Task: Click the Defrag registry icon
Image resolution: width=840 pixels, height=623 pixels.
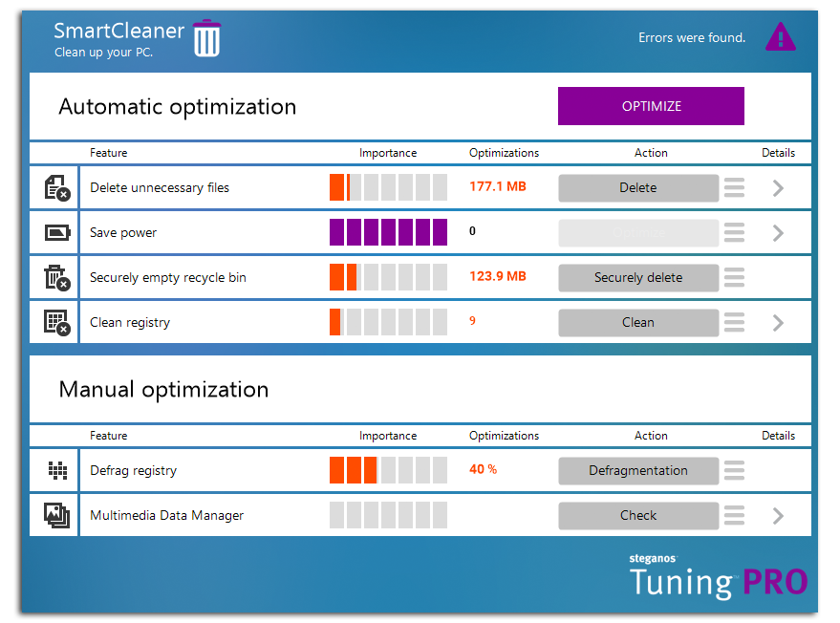Action: click(56, 471)
